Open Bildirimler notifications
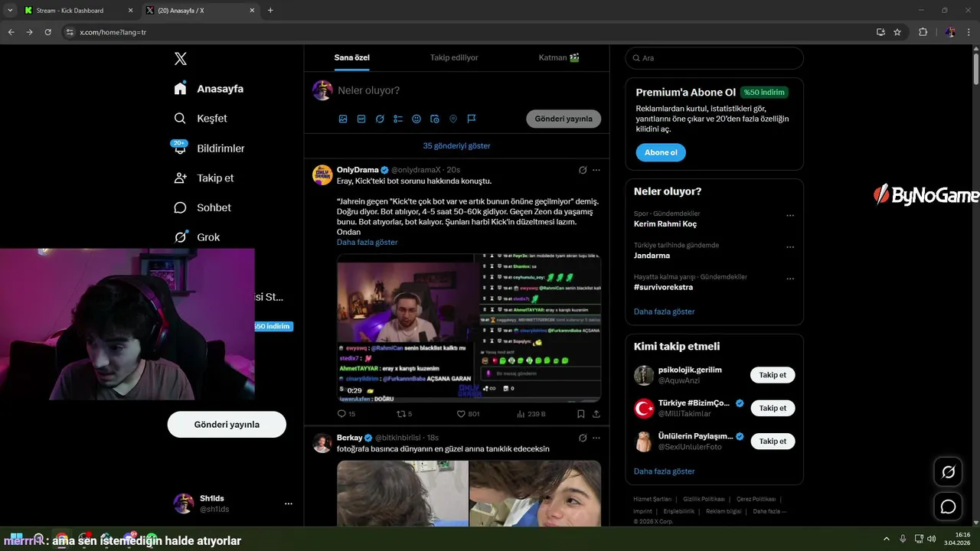 (x=209, y=148)
